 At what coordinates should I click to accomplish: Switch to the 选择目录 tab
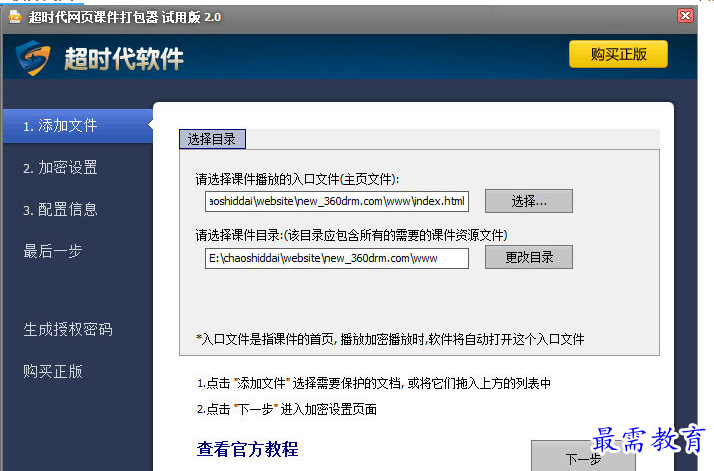(212, 139)
